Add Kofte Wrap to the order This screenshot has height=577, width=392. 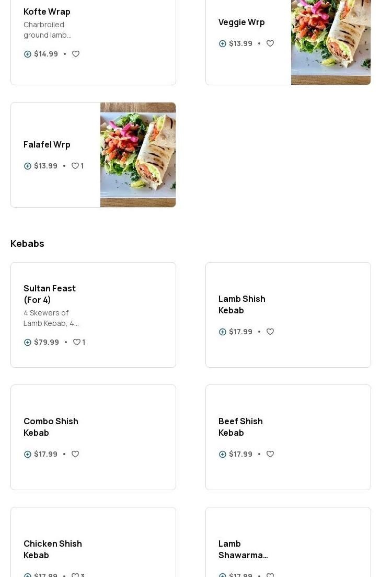[x=28, y=54]
